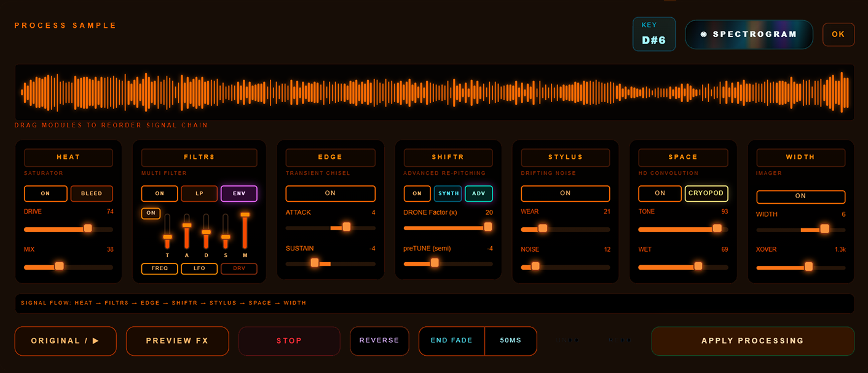Image resolution: width=868 pixels, height=373 pixels.
Task: Select the STYLUS module header
Action: coord(566,157)
